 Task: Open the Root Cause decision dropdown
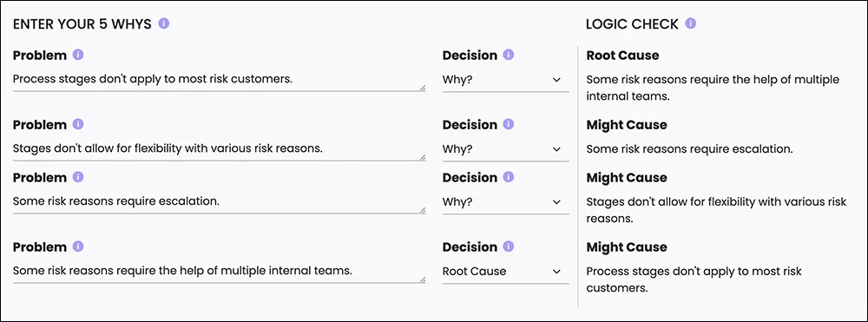[505, 272]
